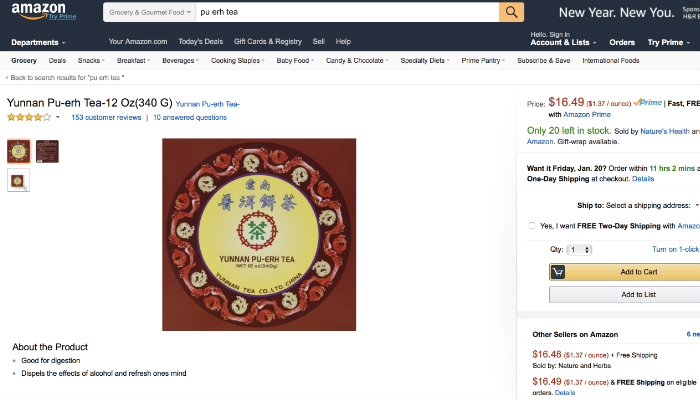This screenshot has width=700, height=400.
Task: Tick the FREE Two-Day Shipping checkbox
Action: (x=532, y=226)
